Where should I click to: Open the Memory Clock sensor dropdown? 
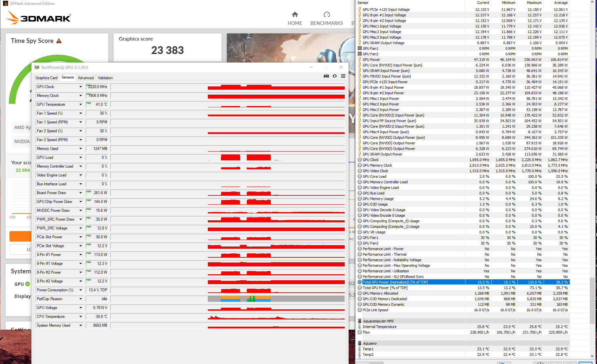81,96
